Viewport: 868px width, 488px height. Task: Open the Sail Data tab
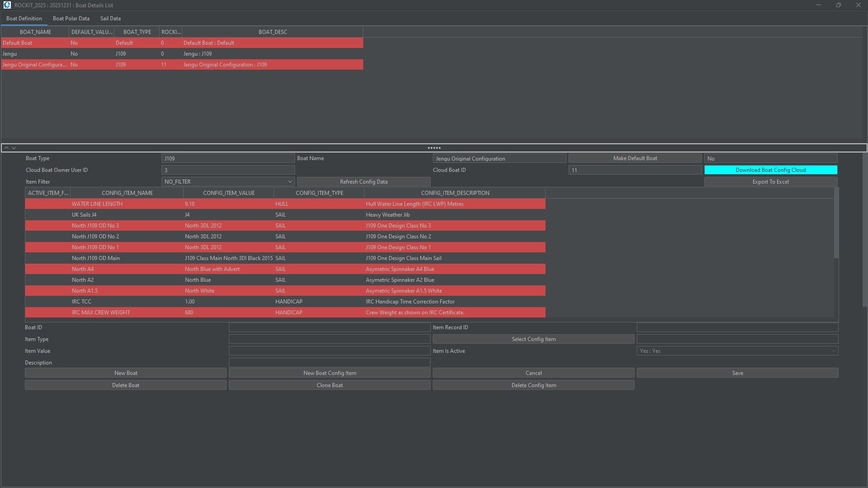click(x=110, y=19)
